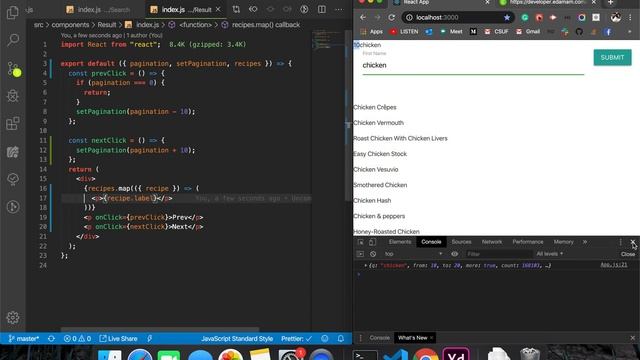
Task: Click the inspect element picker in DevTools
Action: (x=360, y=242)
